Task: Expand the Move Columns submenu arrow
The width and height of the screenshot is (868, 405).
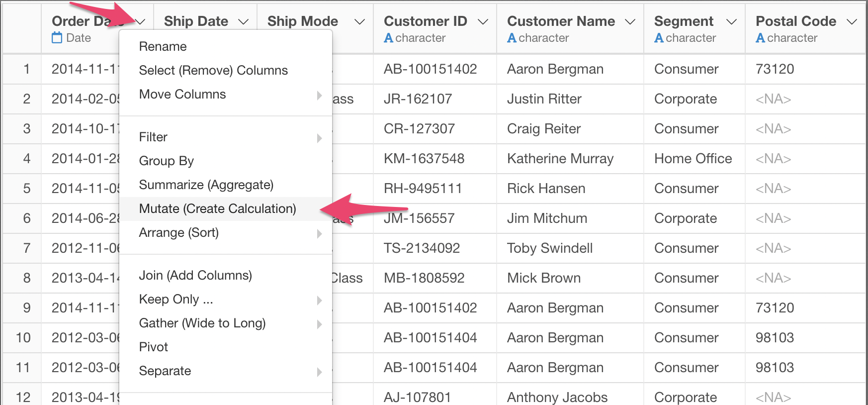Action: [x=320, y=95]
